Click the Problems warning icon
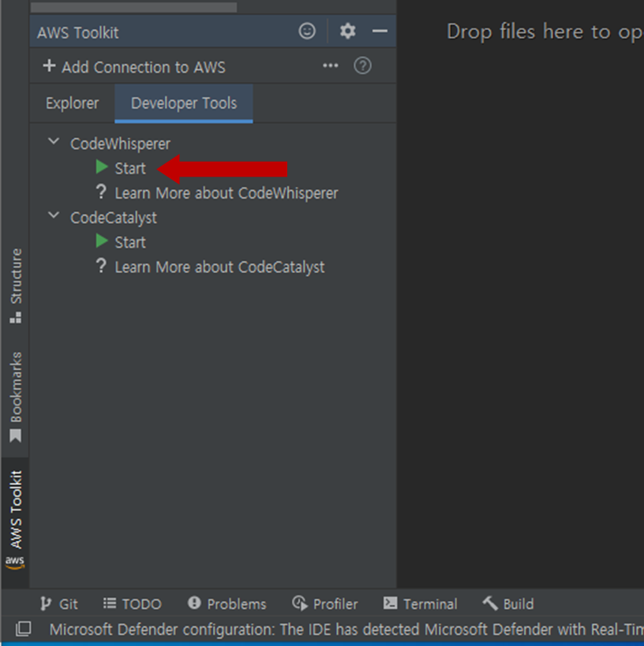644x646 pixels. (194, 603)
